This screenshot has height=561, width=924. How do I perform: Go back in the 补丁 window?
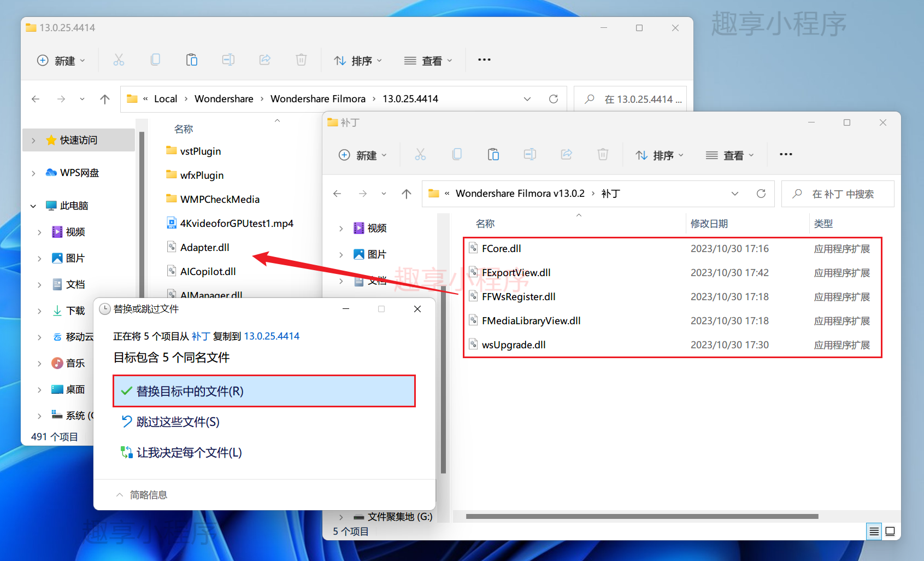click(337, 194)
